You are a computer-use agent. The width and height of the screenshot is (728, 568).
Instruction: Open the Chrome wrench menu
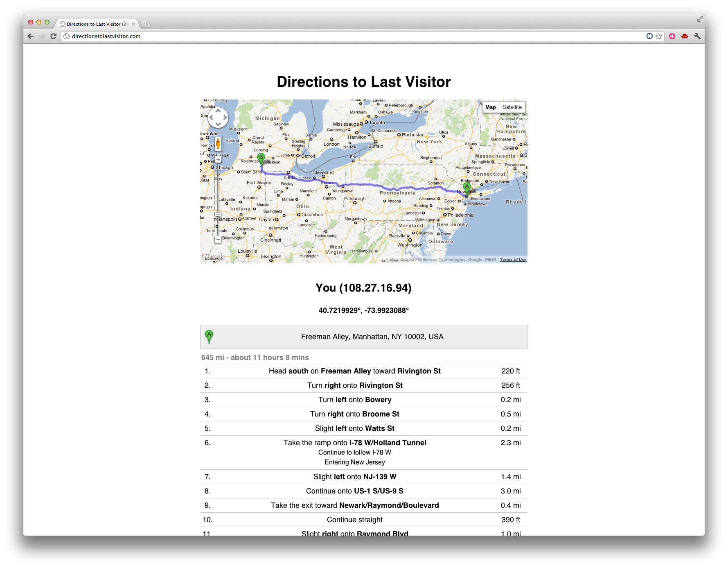tap(697, 36)
